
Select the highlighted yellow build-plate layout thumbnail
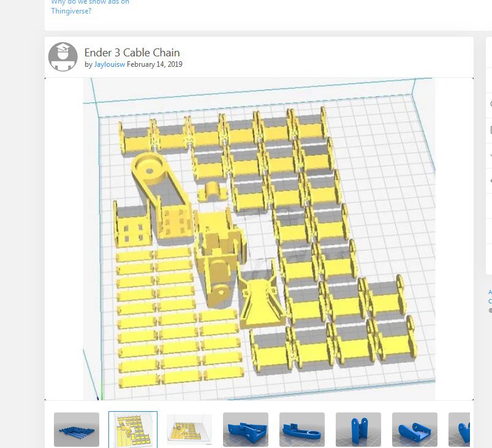(x=133, y=430)
